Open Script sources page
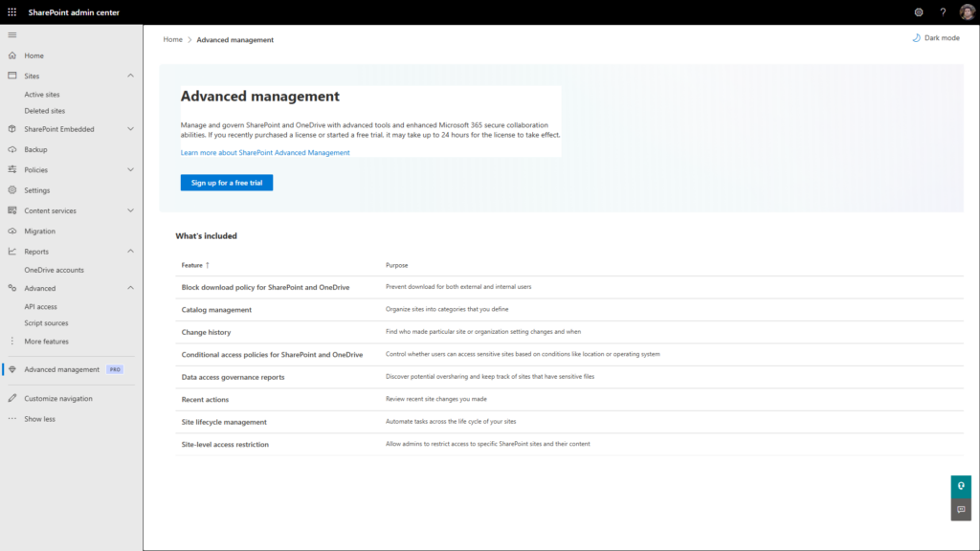Image resolution: width=980 pixels, height=551 pixels. coord(46,323)
